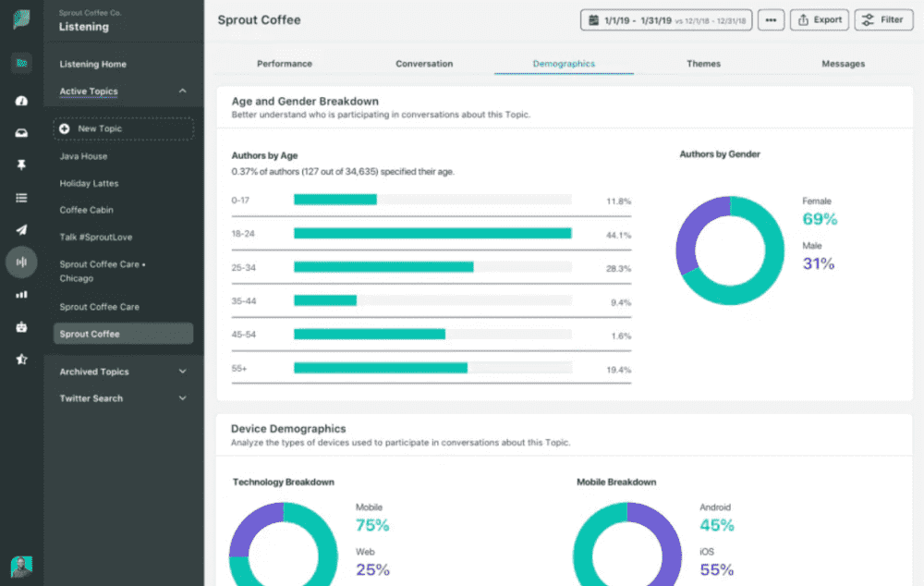Open the Coffee Cabin topic

[86, 210]
